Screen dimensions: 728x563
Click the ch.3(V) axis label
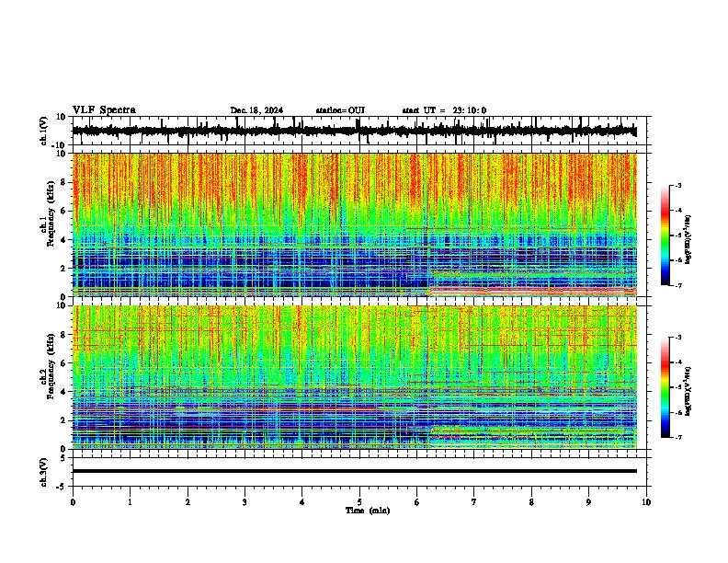click(43, 473)
